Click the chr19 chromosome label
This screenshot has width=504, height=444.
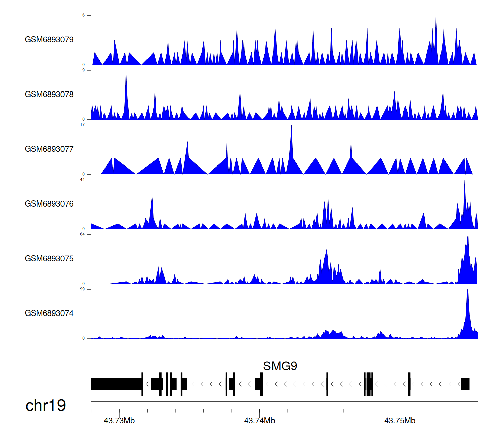45,406
